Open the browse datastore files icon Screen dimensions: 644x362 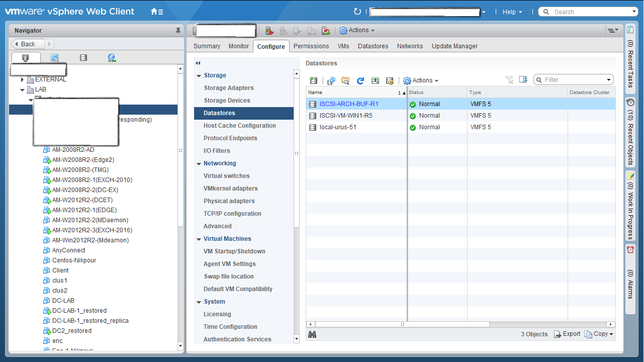345,80
